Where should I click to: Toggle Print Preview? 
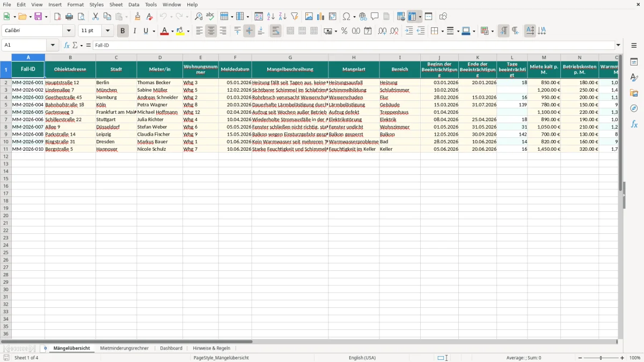pos(81,17)
